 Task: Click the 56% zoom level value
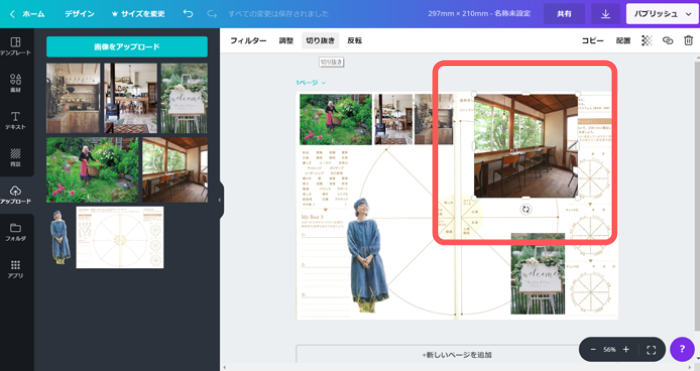(x=609, y=350)
